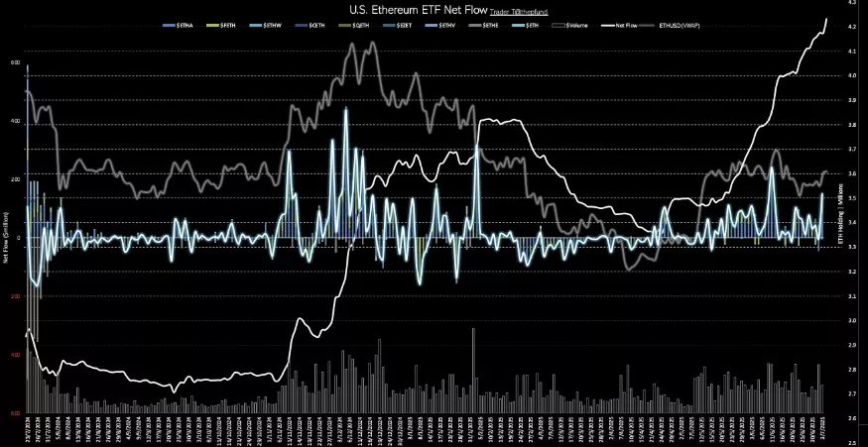Screen dimensions: 868x447
Task: Click the 3.7 value on right axis
Action: tap(852, 150)
